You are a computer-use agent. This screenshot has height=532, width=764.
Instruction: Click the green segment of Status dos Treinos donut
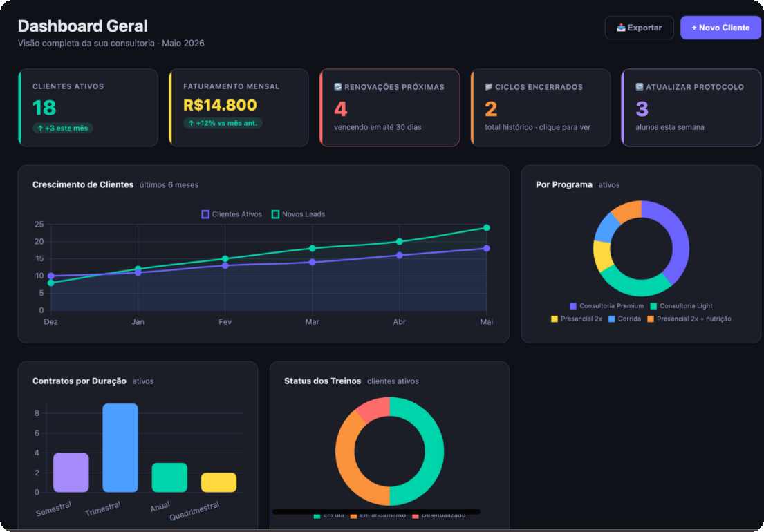tap(433, 452)
